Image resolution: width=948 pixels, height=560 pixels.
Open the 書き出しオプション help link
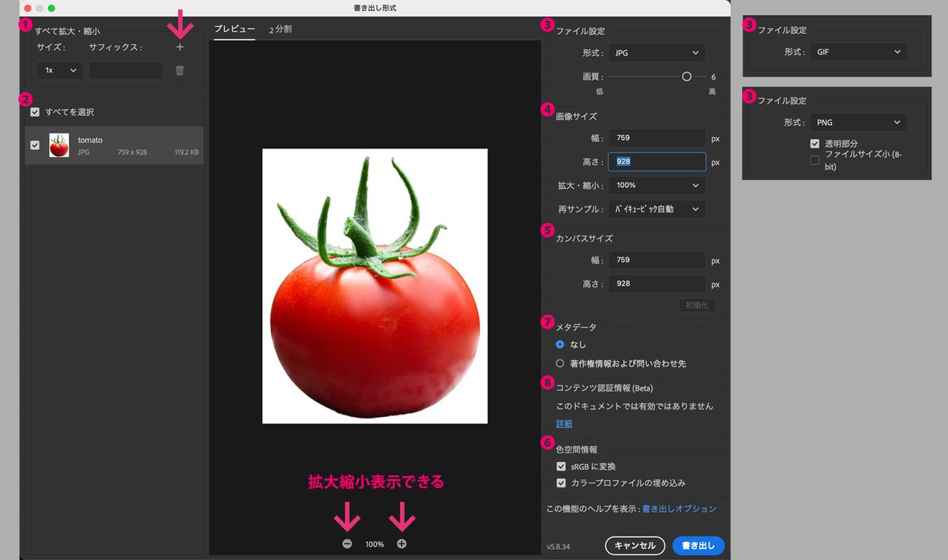tap(679, 509)
